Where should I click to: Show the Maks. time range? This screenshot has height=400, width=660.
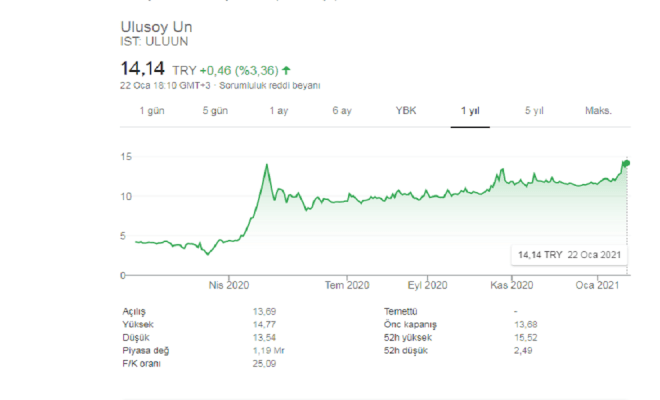[x=598, y=110]
